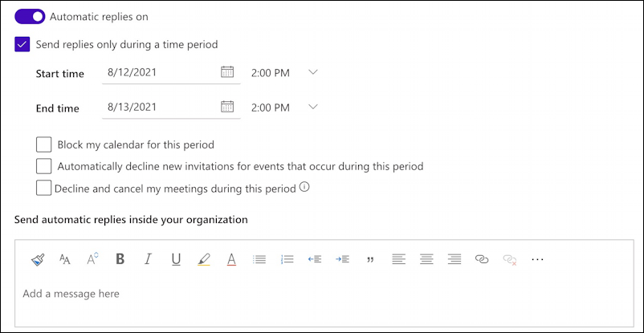This screenshot has height=333, width=644.
Task: Click the format painter icon
Action: 39,259
